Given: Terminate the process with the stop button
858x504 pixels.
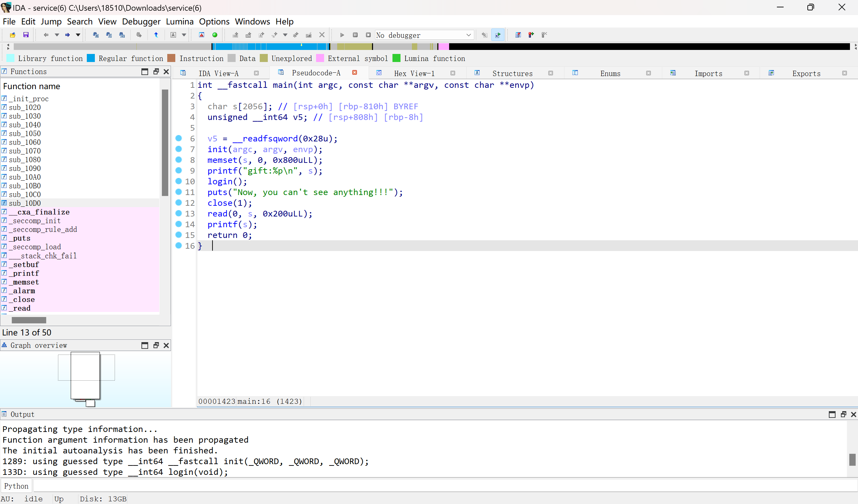Looking at the screenshot, I should click(368, 35).
